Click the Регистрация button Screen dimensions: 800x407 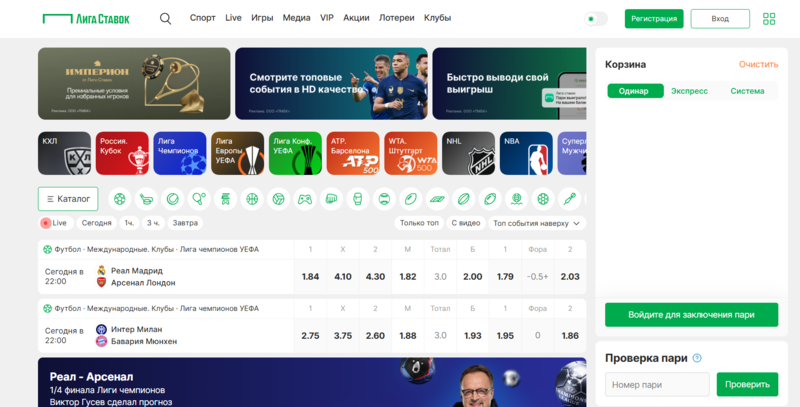pos(654,19)
